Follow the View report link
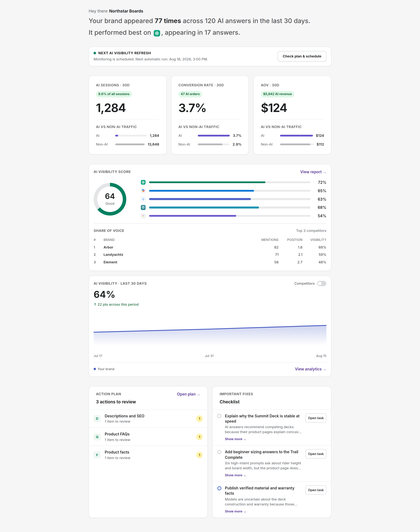Screen dimensions: 420x532 pyautogui.click(x=313, y=172)
